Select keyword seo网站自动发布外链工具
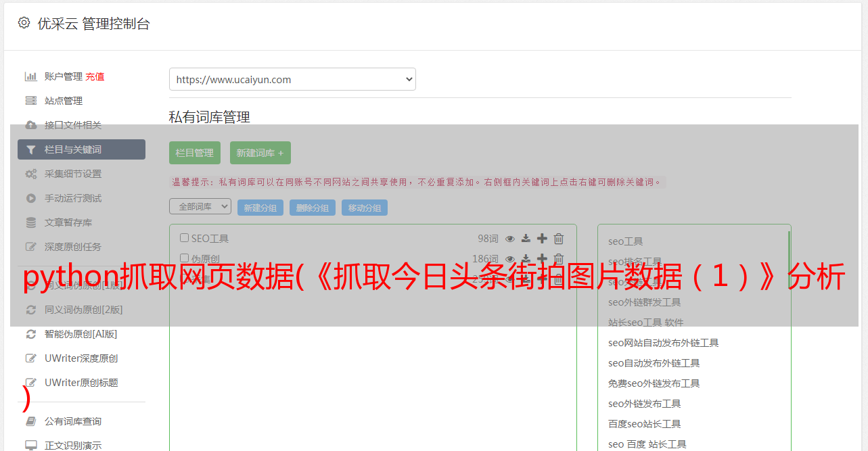This screenshot has width=868, height=451. point(663,343)
